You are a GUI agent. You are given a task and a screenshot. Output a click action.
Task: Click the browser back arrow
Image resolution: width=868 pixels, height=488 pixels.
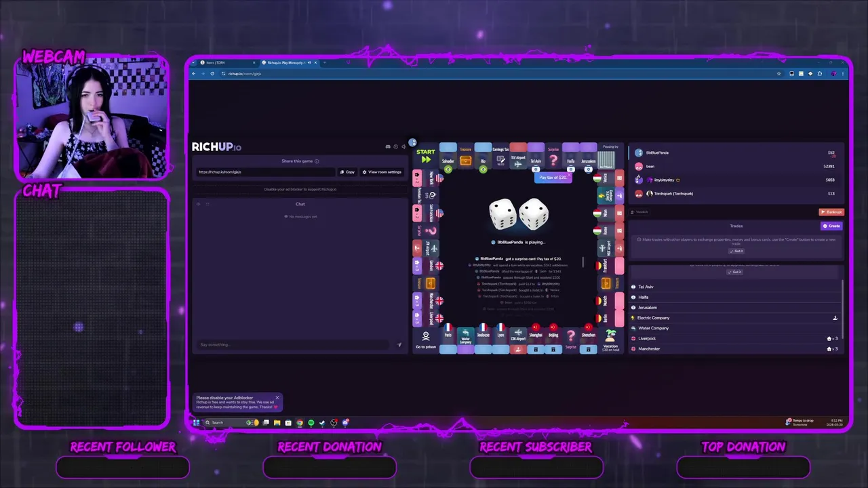click(193, 74)
